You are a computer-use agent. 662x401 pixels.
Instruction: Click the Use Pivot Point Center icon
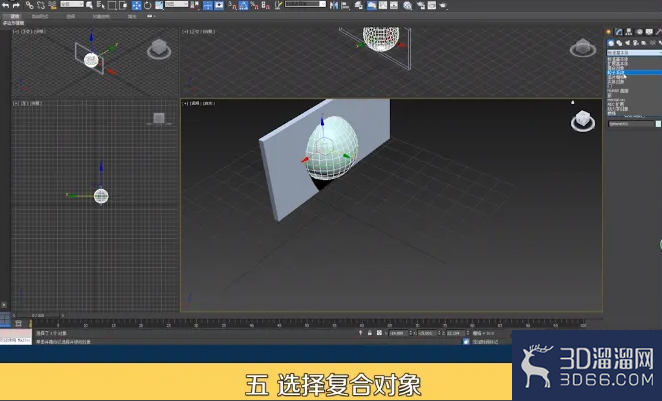[x=195, y=5]
